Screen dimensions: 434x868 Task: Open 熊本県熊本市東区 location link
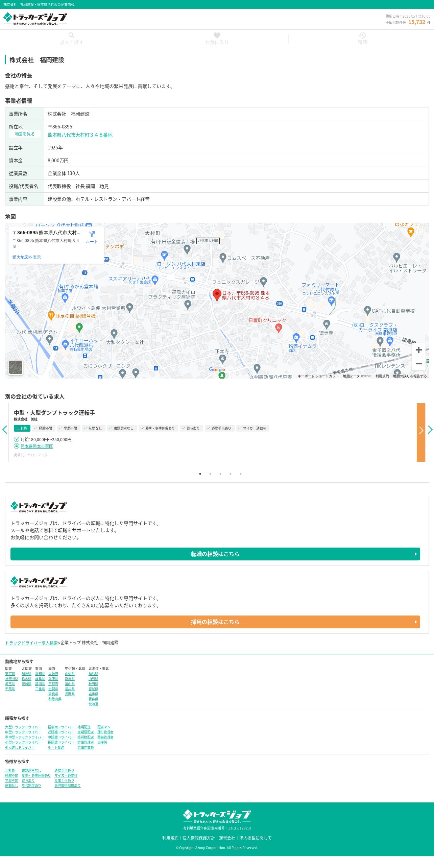tap(37, 446)
